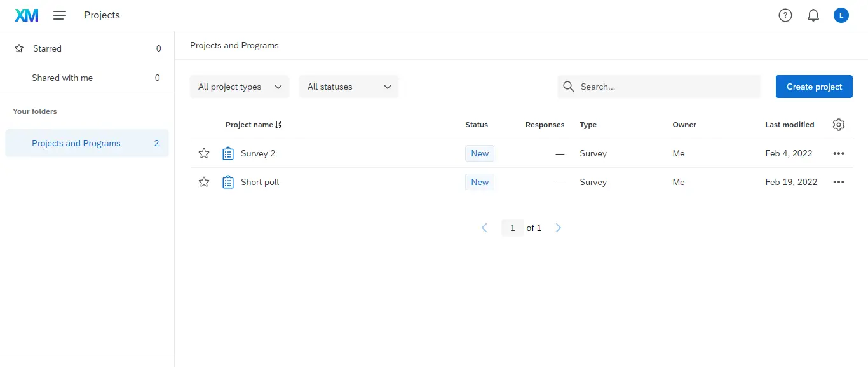Star the Survey 2 project
The image size is (868, 367).
coord(204,153)
